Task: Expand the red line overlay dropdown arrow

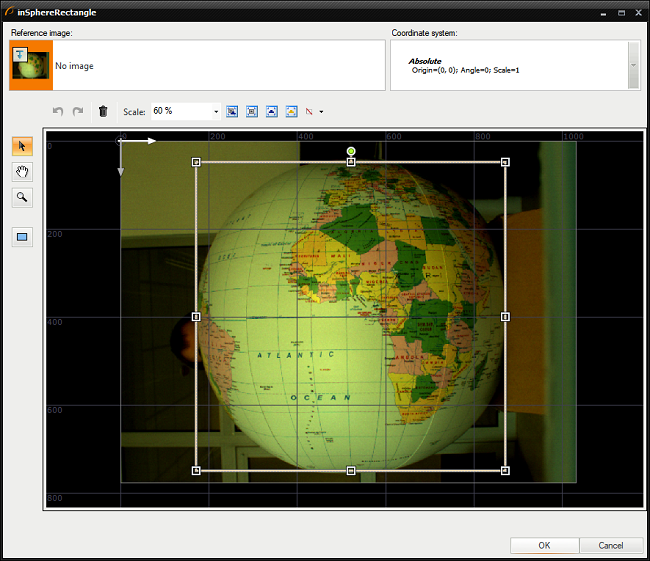Action: pos(321,111)
